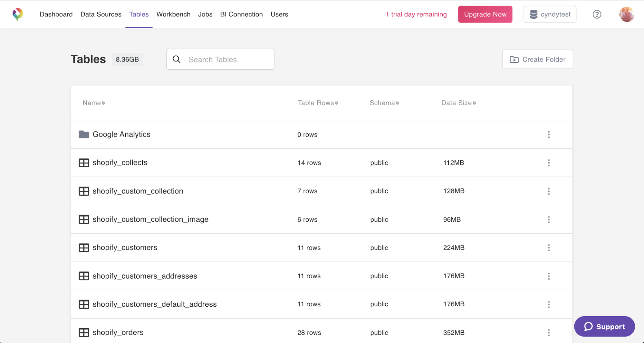This screenshot has width=644, height=343.
Task: Click the Upgrade Now button
Action: pos(485,14)
